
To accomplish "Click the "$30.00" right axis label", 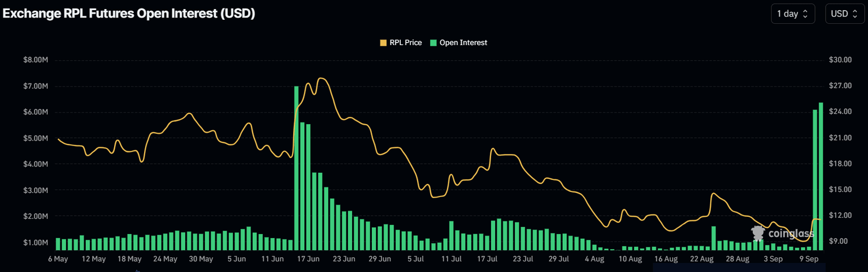I will (x=840, y=60).
